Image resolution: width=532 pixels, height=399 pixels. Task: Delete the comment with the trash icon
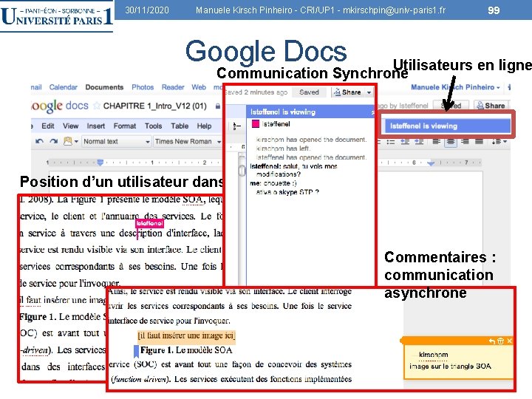tap(501, 341)
